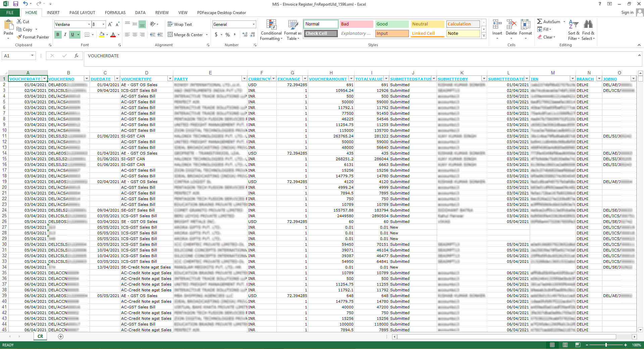644x349 pixels.
Task: Expand the number format General dropdown
Action: (254, 24)
